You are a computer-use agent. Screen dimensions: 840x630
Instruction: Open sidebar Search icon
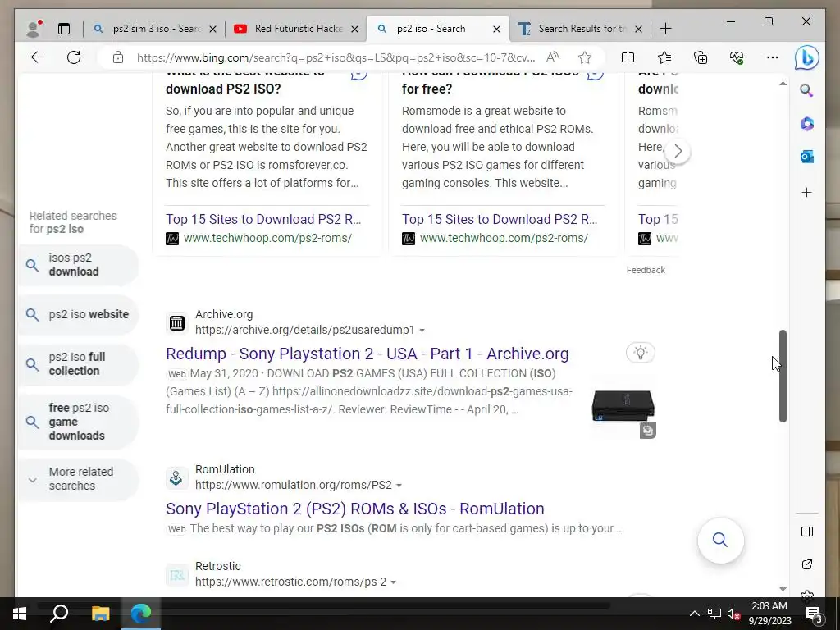(807, 90)
